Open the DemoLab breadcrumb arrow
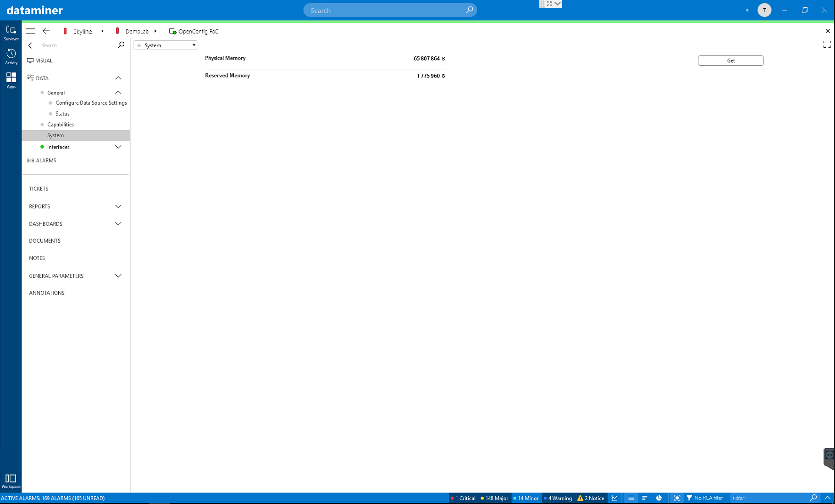Viewport: 835px width, 504px height. 155,31
